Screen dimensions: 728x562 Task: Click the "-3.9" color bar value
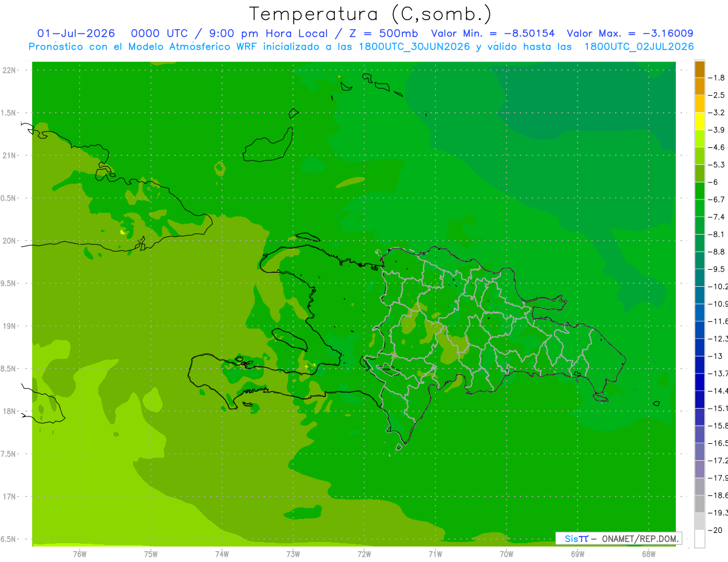coord(717,130)
